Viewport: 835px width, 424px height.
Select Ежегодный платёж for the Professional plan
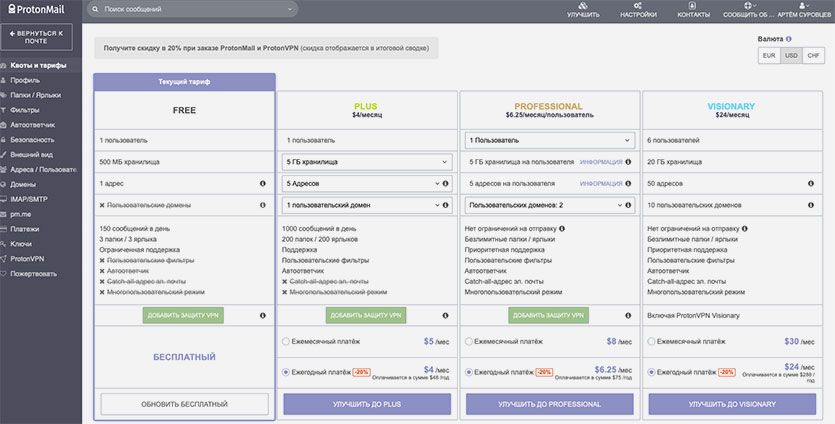(470, 371)
